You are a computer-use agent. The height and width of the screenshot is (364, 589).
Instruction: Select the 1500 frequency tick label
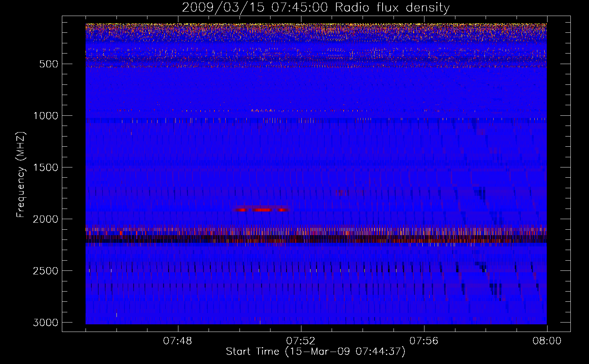46,167
